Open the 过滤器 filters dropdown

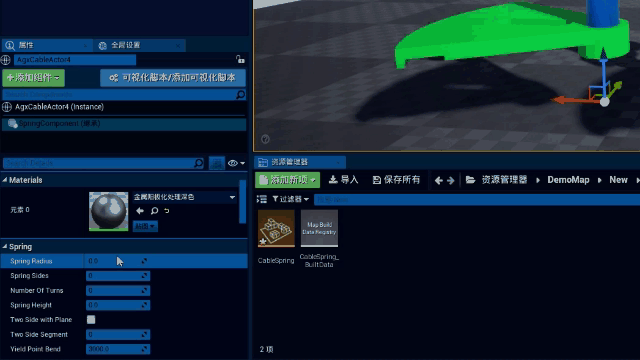point(291,199)
